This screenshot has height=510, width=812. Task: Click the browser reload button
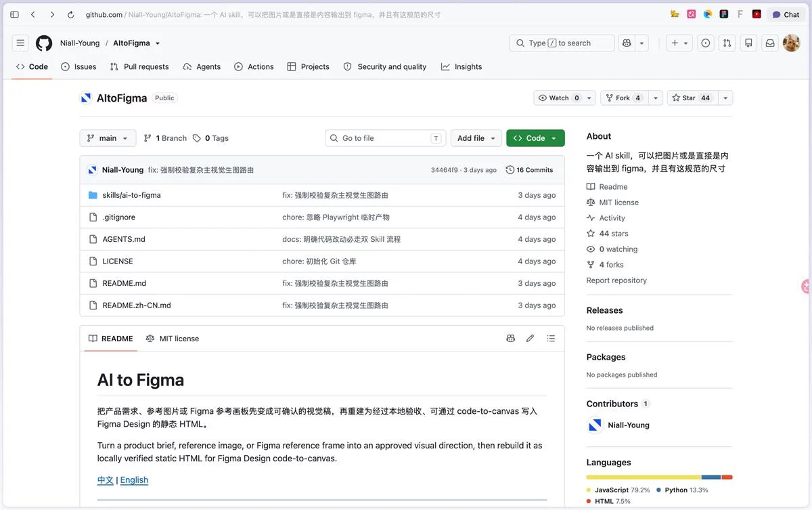tap(71, 14)
